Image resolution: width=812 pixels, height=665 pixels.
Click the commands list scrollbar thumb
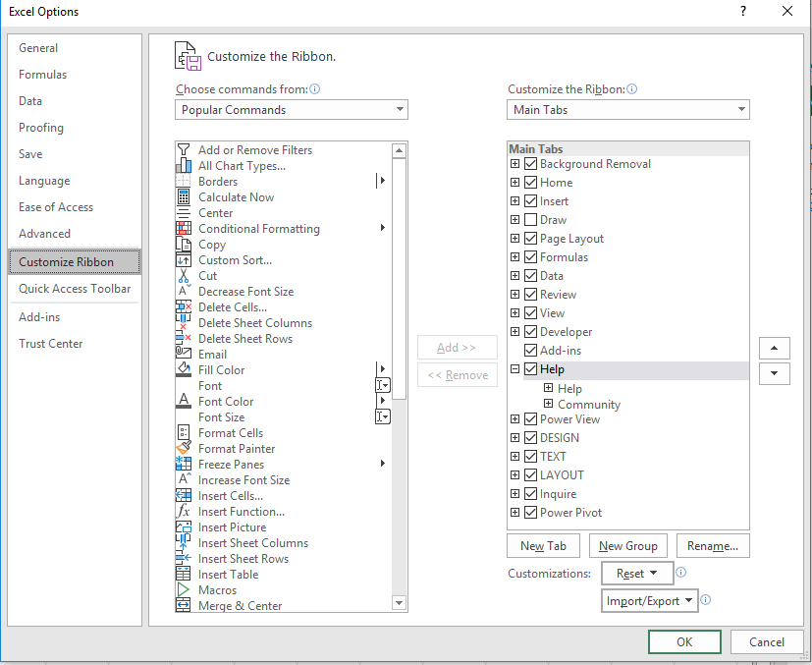[x=399, y=279]
